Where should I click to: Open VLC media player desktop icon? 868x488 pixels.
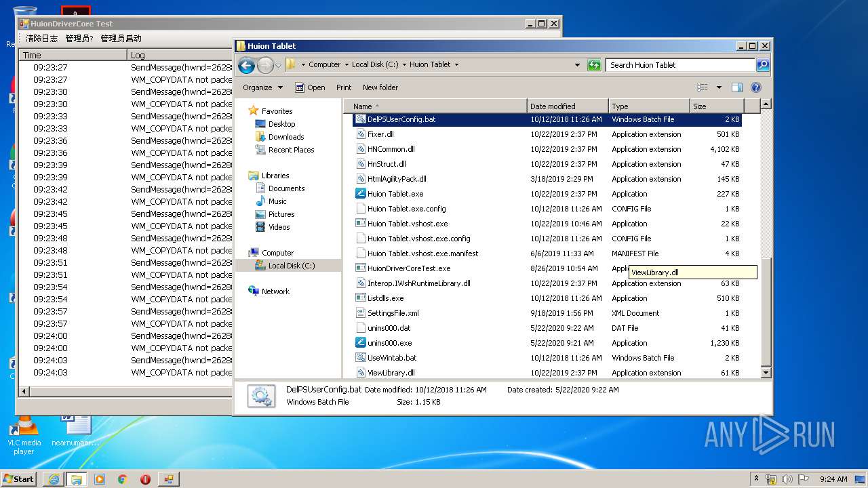click(24, 434)
